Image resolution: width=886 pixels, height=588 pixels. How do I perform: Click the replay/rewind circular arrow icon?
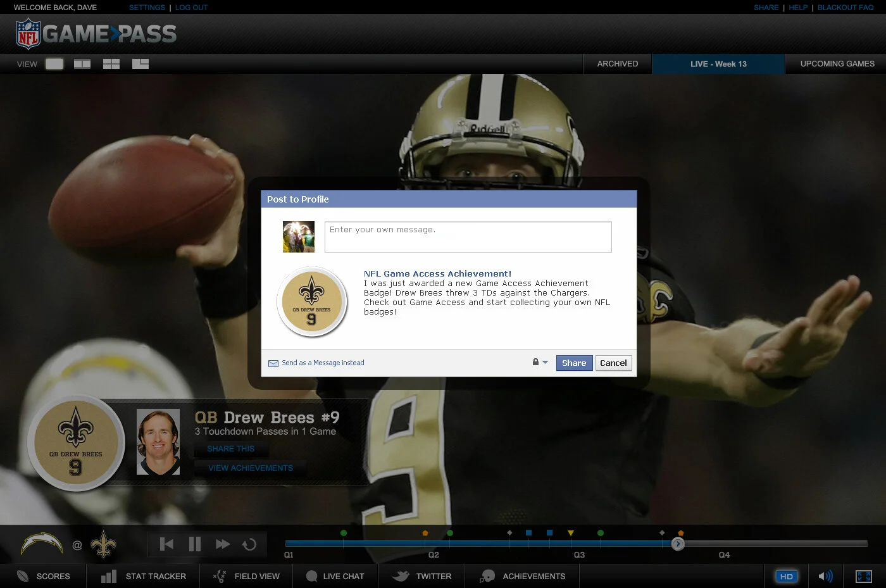(x=249, y=544)
